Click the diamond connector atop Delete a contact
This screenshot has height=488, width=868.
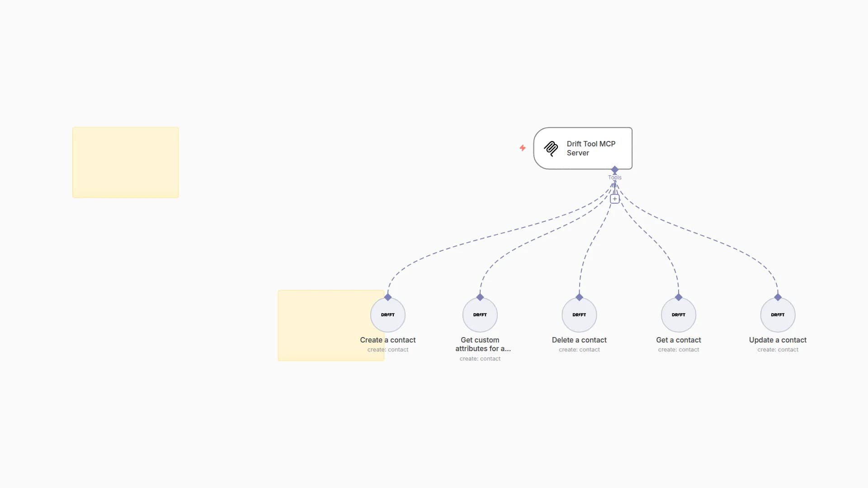coord(579,297)
